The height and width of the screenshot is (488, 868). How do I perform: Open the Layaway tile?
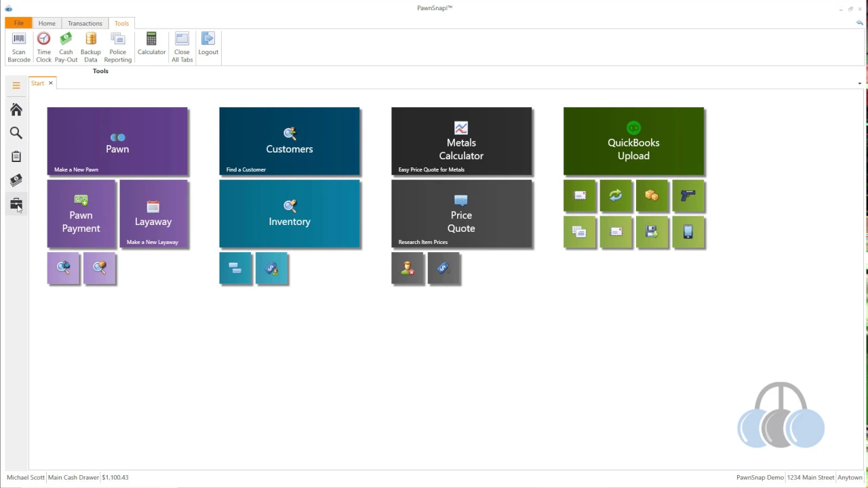coord(154,213)
